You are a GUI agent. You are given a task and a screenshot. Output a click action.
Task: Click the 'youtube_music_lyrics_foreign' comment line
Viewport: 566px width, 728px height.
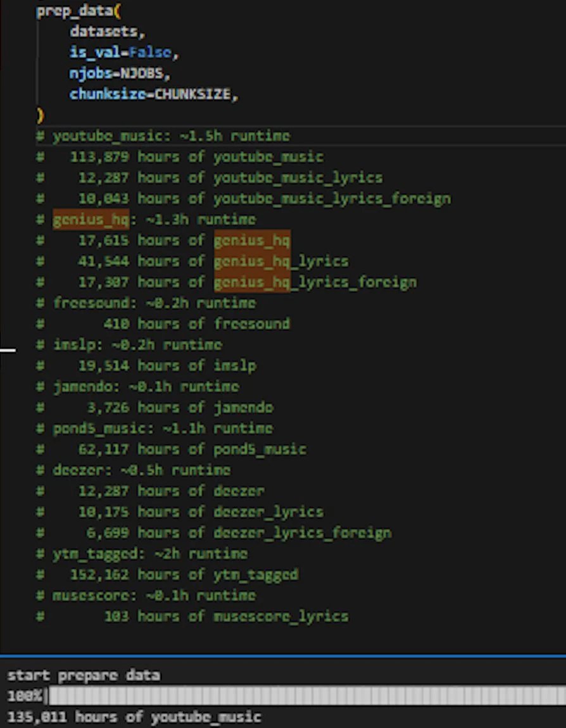click(243, 199)
